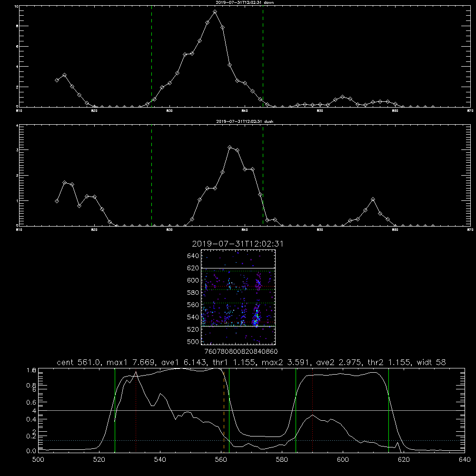This screenshot has width=476, height=476.
Task: Click the dotted horizontal threshold line in bottom plot
Action: (251, 440)
